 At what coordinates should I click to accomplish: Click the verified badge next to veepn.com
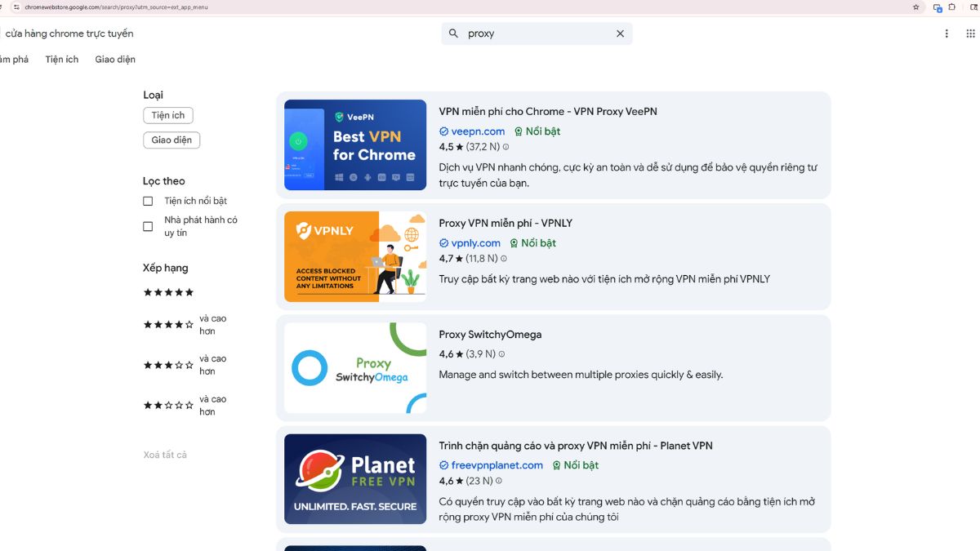pyautogui.click(x=443, y=131)
